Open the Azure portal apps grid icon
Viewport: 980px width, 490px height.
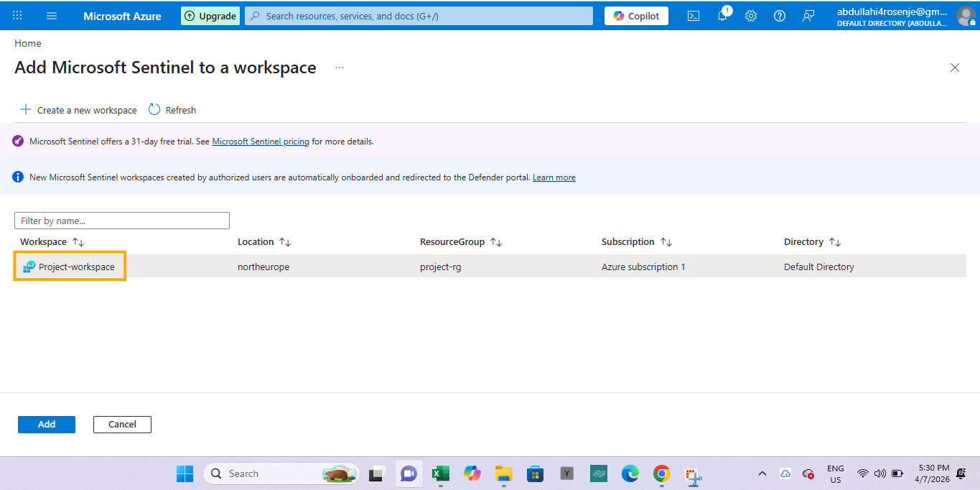tap(17, 15)
